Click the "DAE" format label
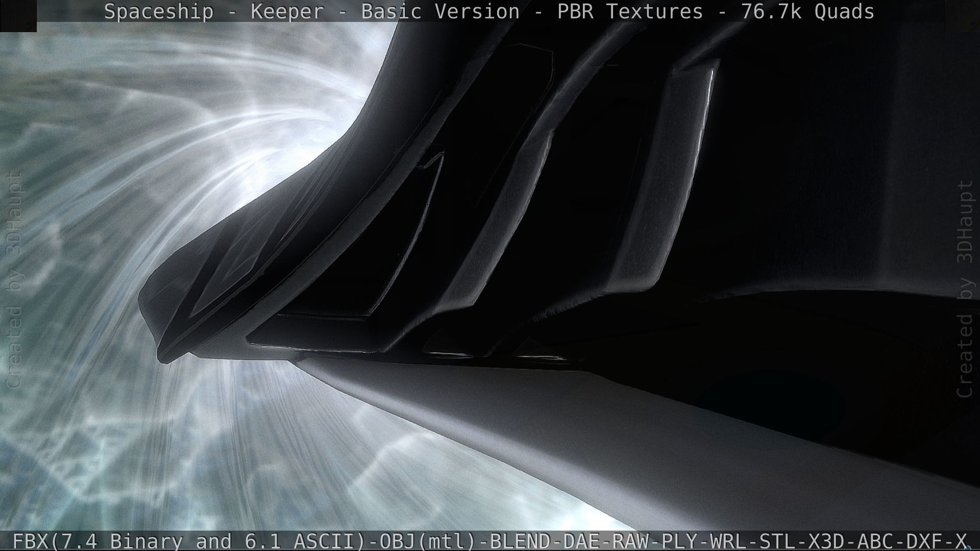Image resolution: width=980 pixels, height=551 pixels. click(581, 541)
